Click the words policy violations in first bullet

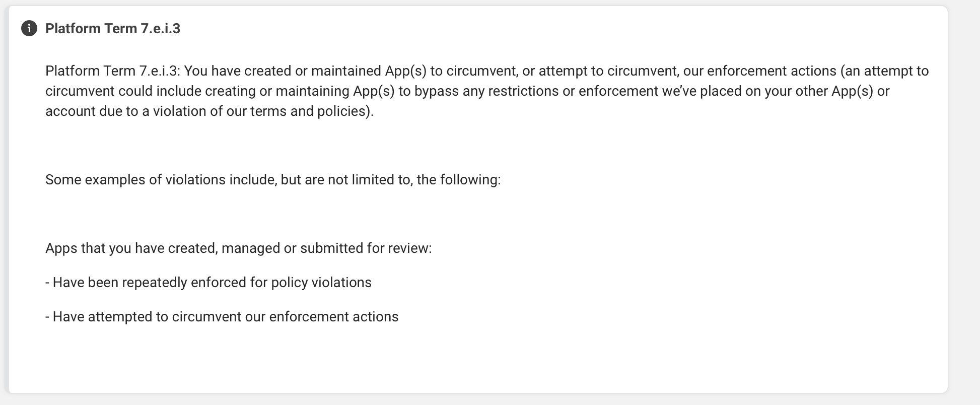pyautogui.click(x=321, y=283)
